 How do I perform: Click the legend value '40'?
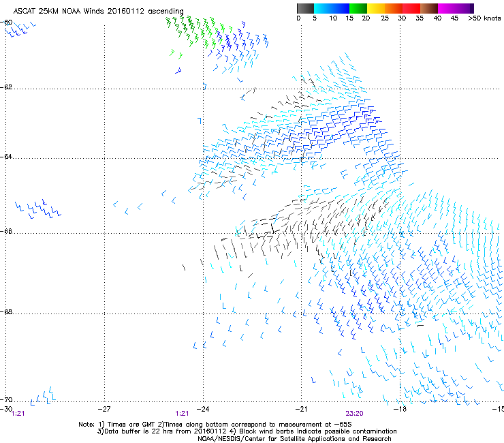point(437,18)
